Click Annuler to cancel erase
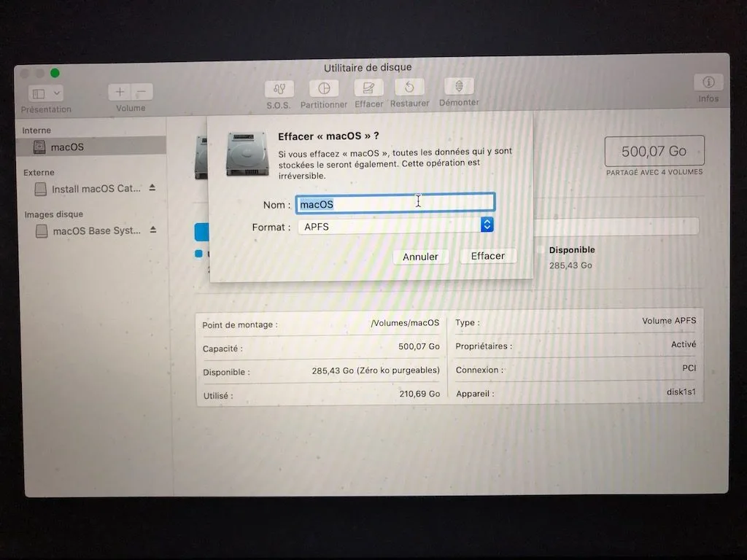Image resolution: width=747 pixels, height=560 pixels. [x=420, y=257]
